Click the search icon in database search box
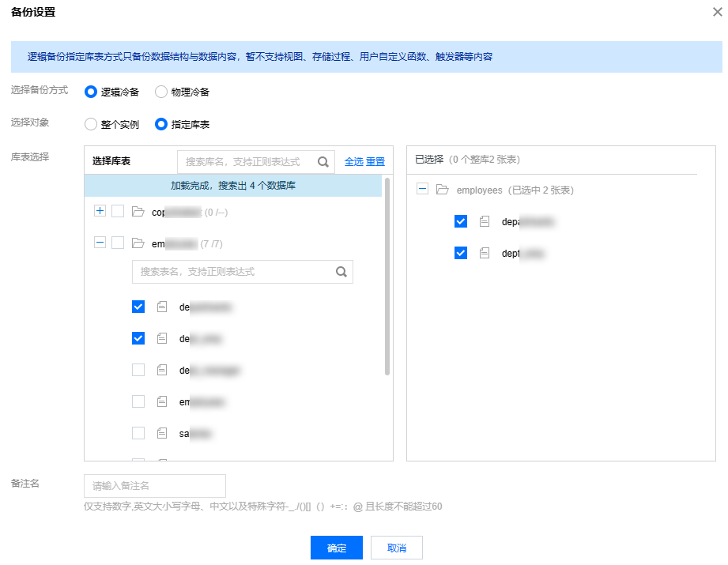Screen dimensions: 728x565 pyautogui.click(x=323, y=162)
